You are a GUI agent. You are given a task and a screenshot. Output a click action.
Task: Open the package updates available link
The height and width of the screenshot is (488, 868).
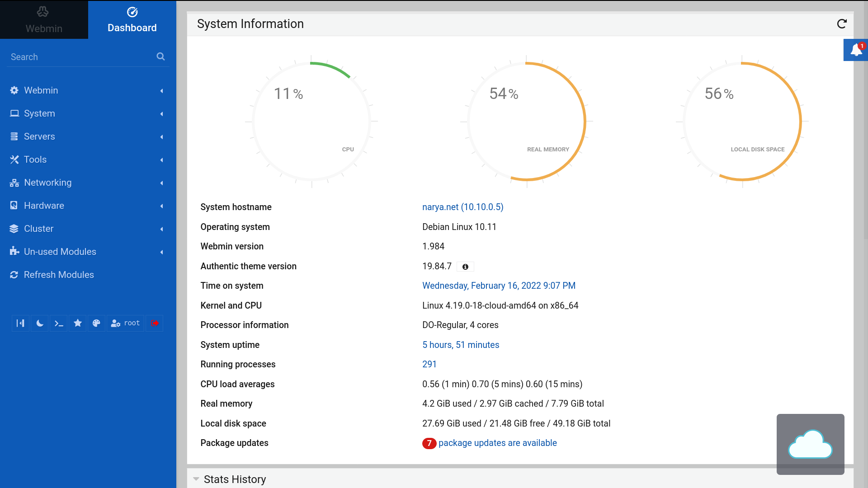(497, 443)
